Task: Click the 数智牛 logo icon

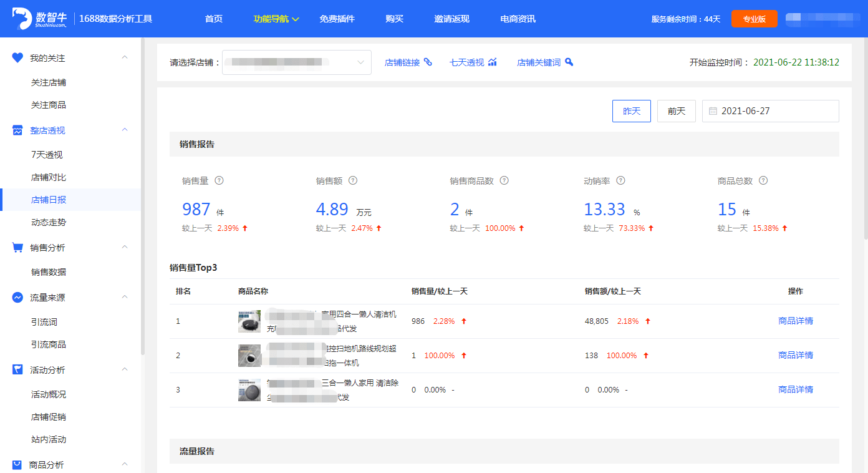Action: click(22, 19)
